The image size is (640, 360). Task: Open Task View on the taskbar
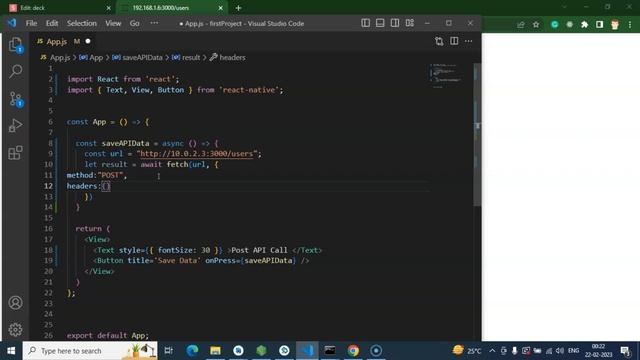click(x=169, y=351)
